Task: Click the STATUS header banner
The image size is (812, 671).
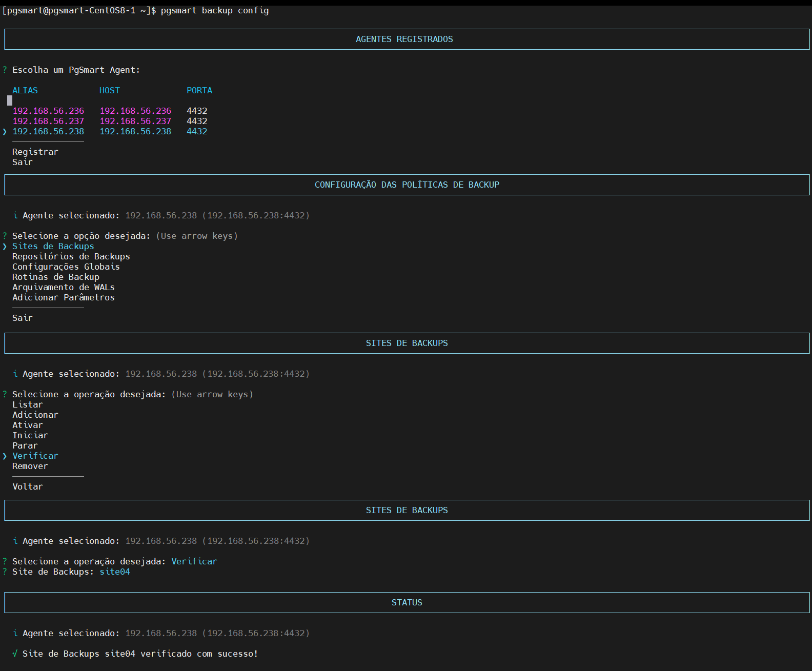Action: (x=407, y=602)
